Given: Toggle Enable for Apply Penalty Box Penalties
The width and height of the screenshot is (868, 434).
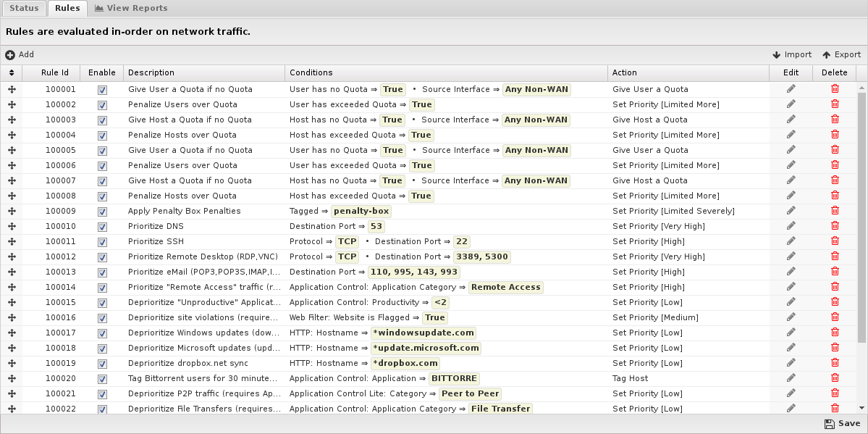Looking at the screenshot, I should click(102, 211).
